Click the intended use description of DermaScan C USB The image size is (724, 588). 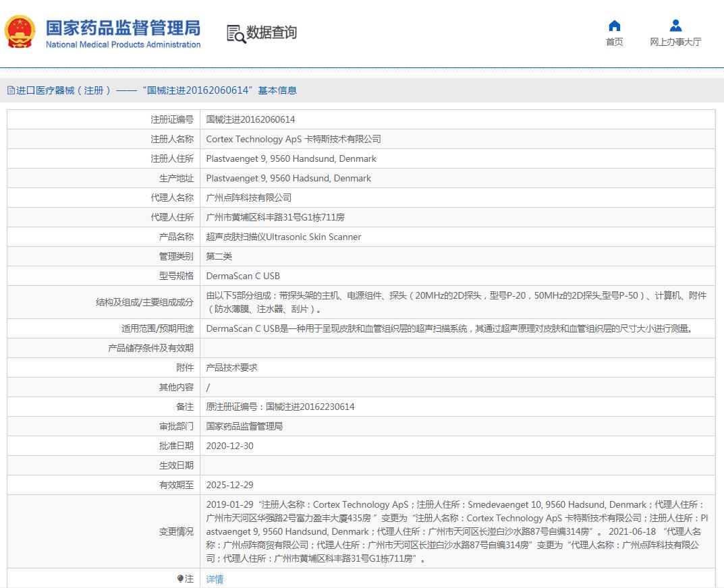(x=449, y=328)
